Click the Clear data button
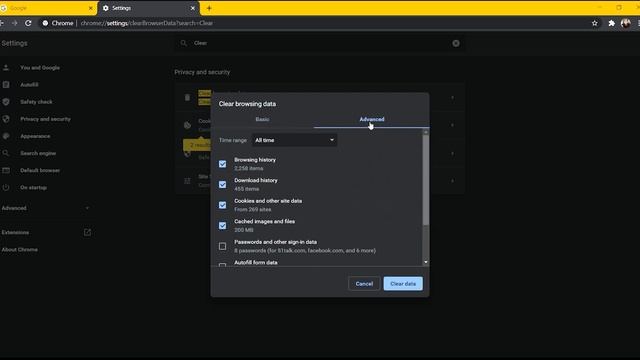 pyautogui.click(x=403, y=284)
